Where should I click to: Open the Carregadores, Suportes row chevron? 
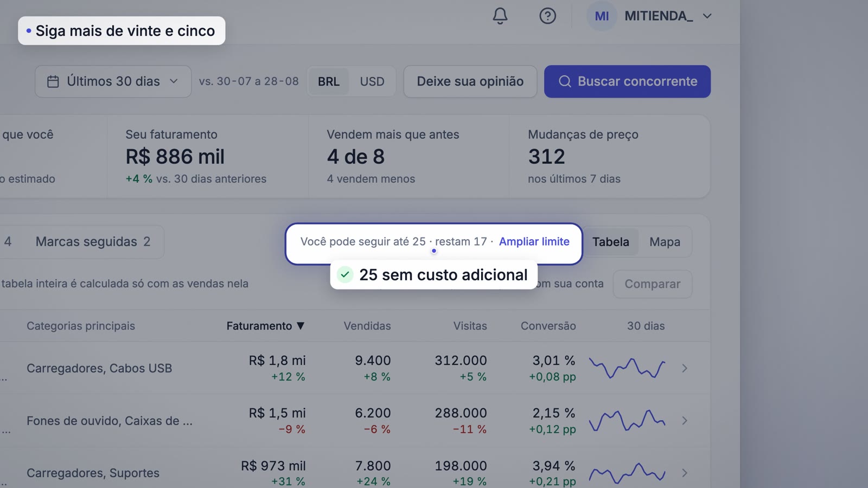coord(685,473)
